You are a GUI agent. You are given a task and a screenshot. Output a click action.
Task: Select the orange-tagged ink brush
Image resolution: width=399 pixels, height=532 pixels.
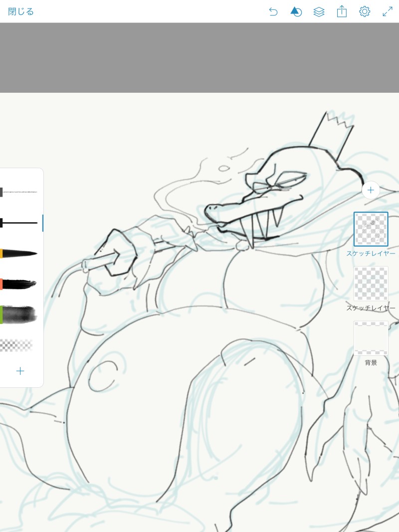click(x=18, y=284)
